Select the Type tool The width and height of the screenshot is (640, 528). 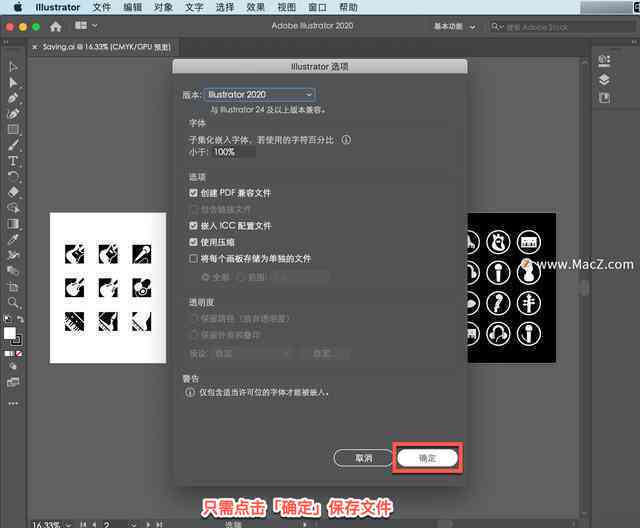pyautogui.click(x=13, y=161)
